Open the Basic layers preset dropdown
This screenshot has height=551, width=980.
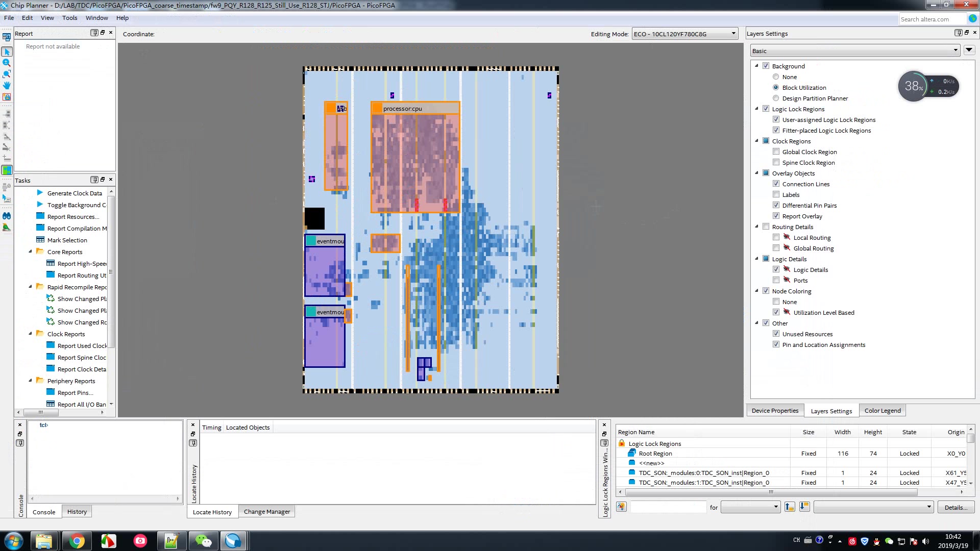(956, 51)
